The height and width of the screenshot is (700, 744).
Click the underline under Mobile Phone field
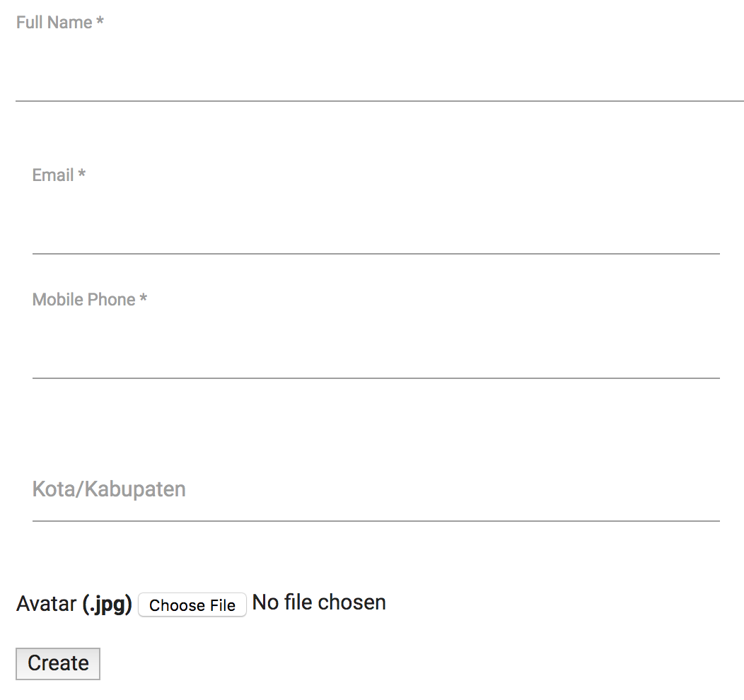point(376,378)
